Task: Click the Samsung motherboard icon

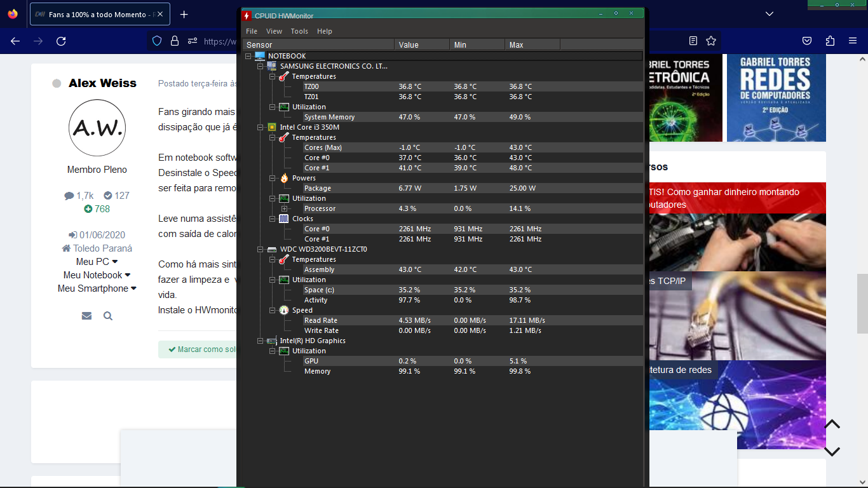Action: 271,66
